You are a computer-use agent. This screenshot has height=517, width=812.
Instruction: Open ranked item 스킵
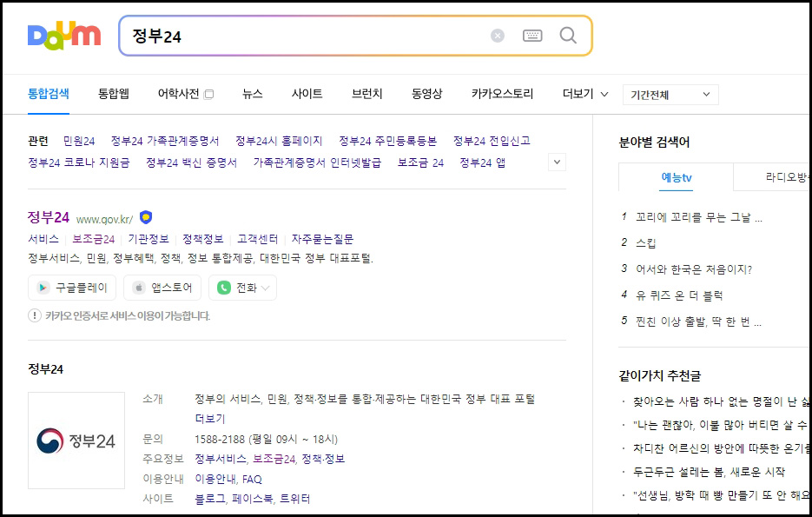point(646,243)
